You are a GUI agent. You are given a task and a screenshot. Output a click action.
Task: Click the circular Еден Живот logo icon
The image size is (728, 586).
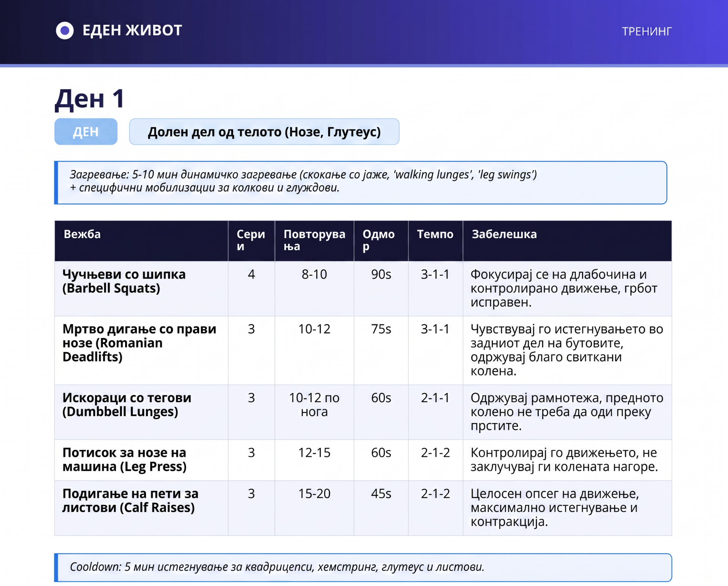coord(65,30)
